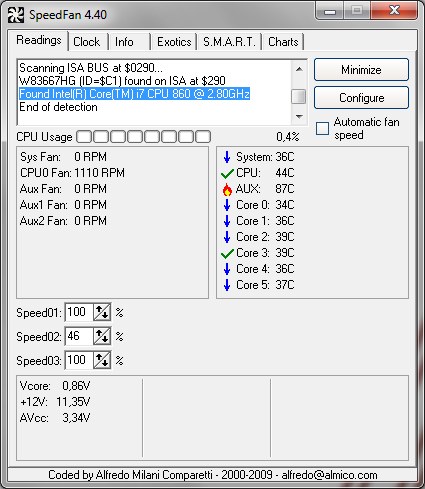
Task: Select the 'End of detection' log line
Action: point(58,107)
